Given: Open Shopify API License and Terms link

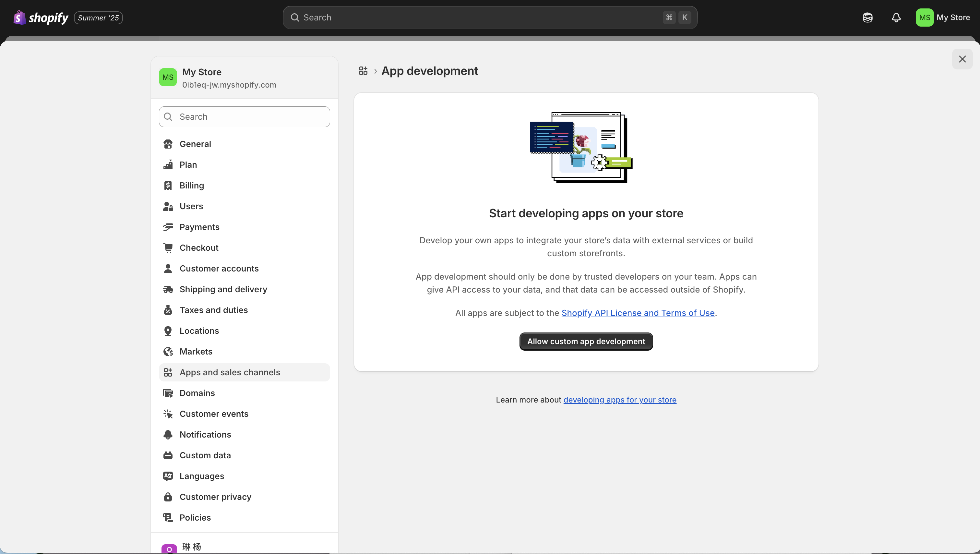Looking at the screenshot, I should tap(638, 313).
